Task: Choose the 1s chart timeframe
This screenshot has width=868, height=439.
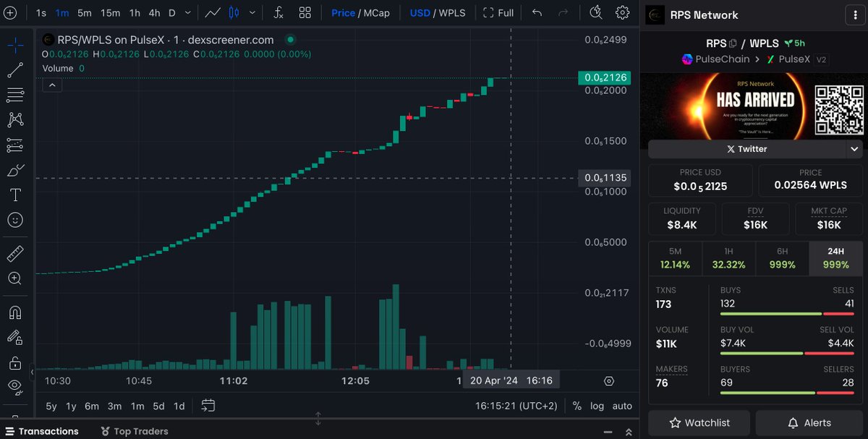Action: click(41, 12)
